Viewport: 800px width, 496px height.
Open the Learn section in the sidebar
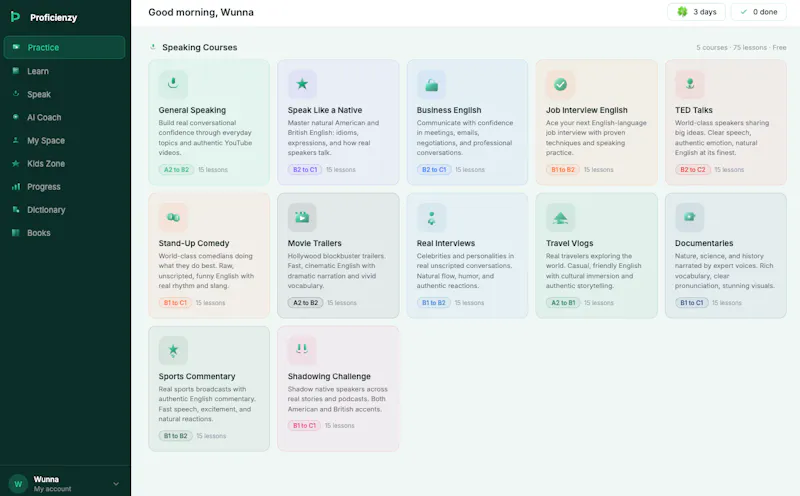(64, 71)
